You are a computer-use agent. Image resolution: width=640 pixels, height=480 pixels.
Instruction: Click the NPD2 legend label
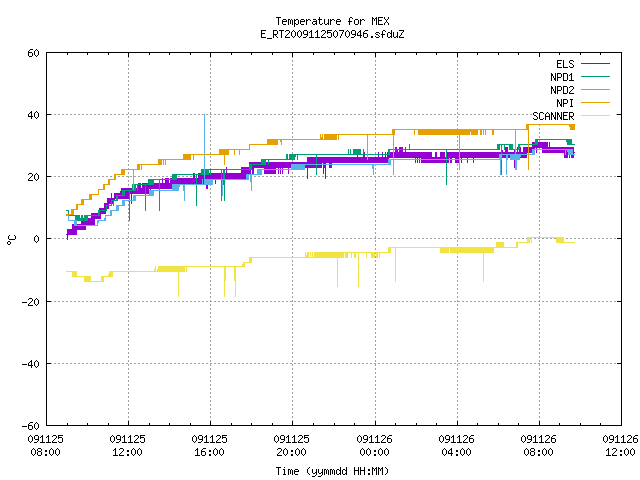(562, 90)
